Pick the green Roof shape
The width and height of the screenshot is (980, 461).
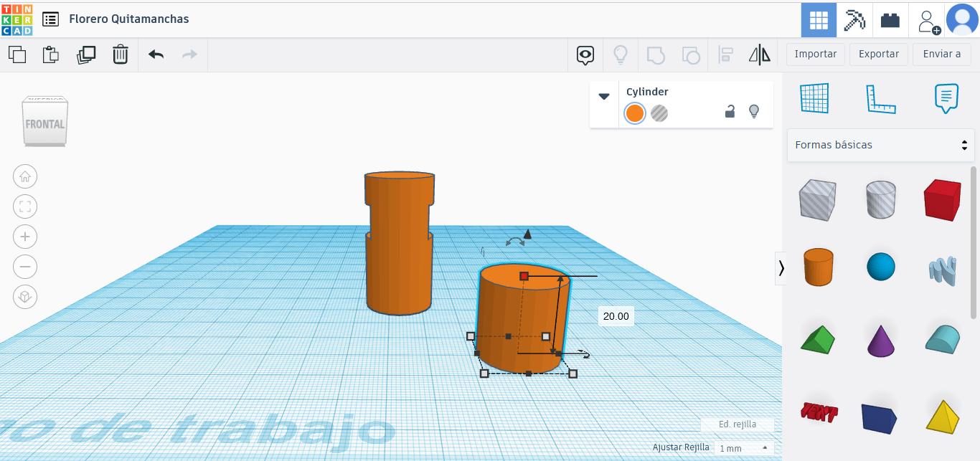818,339
